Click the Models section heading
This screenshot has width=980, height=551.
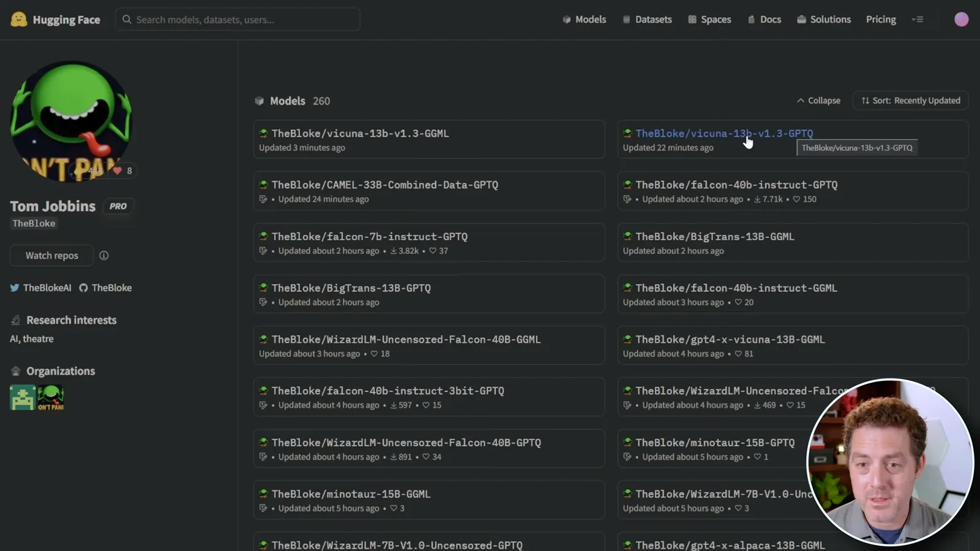pyautogui.click(x=287, y=101)
